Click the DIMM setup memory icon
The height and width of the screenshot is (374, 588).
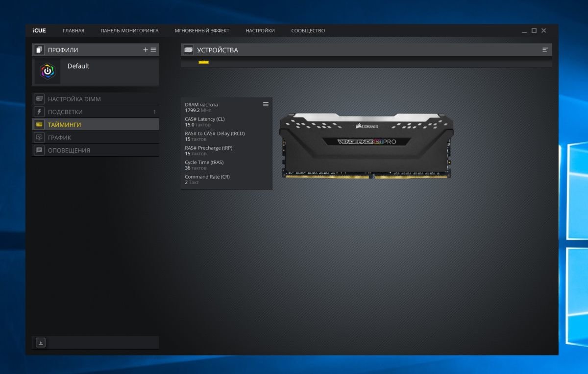coord(39,99)
